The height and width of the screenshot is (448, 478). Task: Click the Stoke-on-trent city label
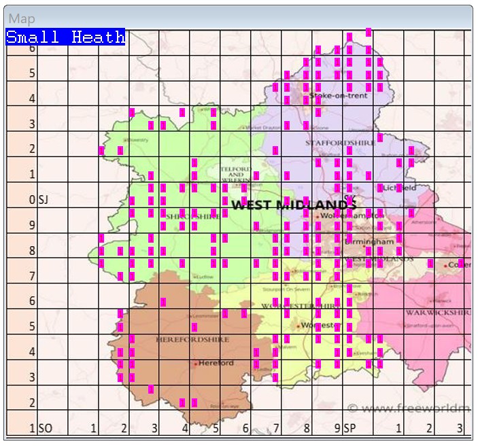342,96
